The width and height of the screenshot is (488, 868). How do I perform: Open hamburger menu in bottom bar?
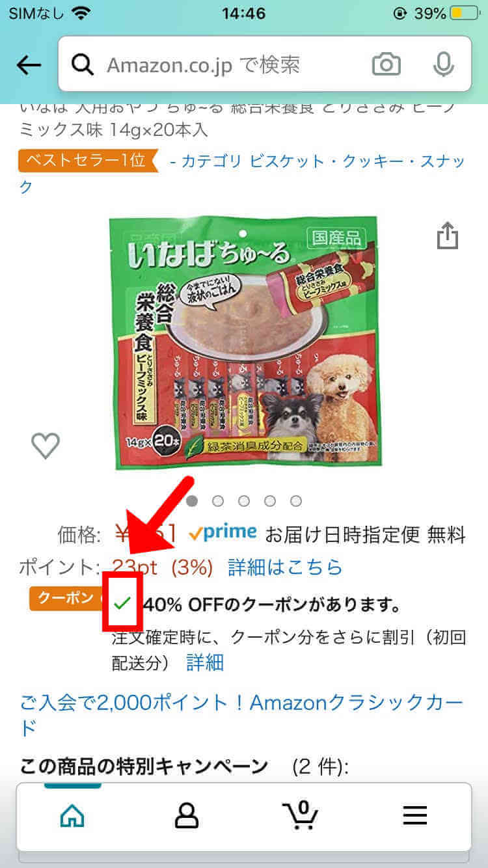[414, 815]
